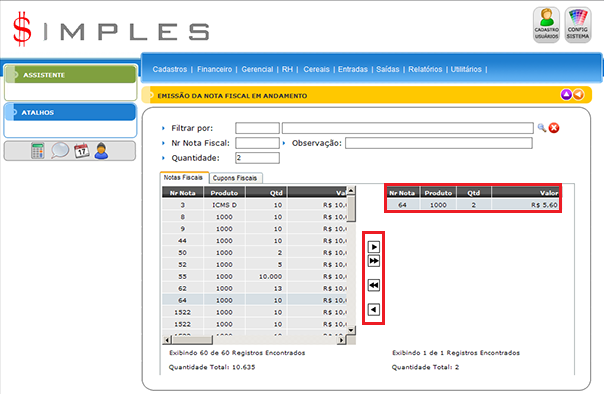The height and width of the screenshot is (394, 604).
Task: Open the RH menu
Action: (x=287, y=69)
